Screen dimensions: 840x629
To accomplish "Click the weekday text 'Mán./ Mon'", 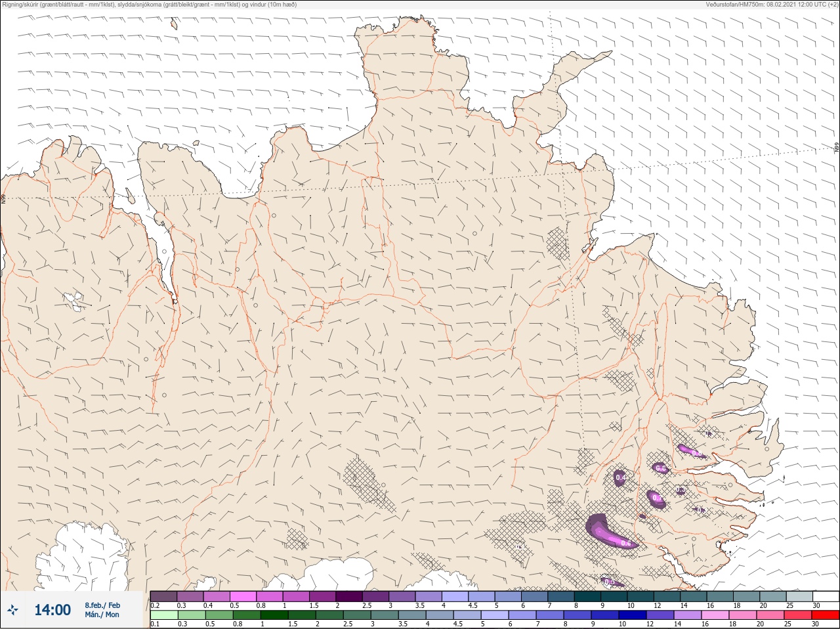I will coord(102,615).
